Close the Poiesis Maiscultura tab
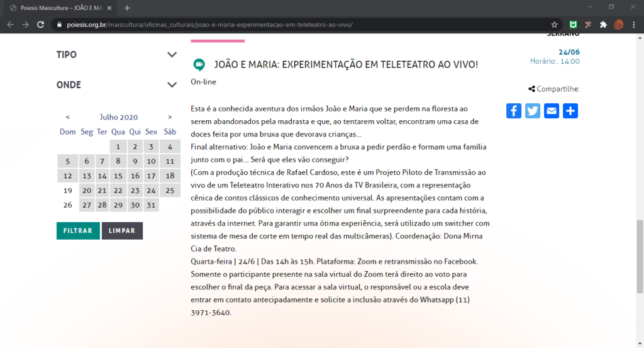This screenshot has width=644, height=348. (109, 8)
